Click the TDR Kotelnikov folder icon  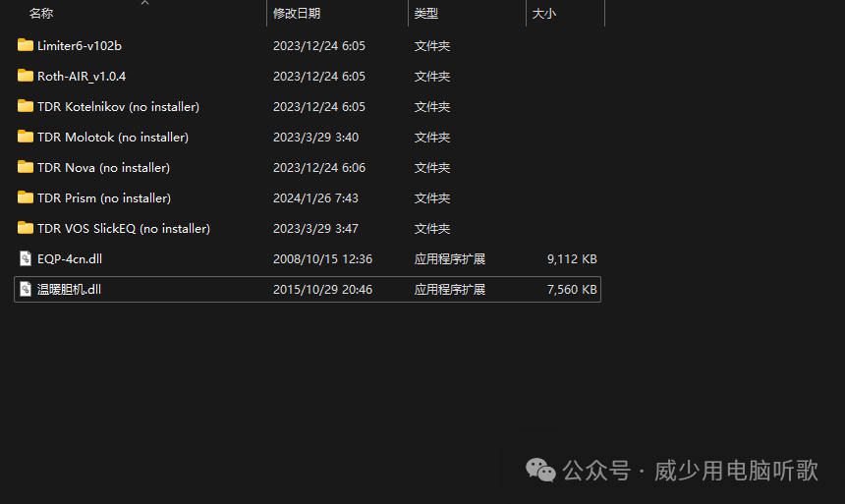[26, 106]
